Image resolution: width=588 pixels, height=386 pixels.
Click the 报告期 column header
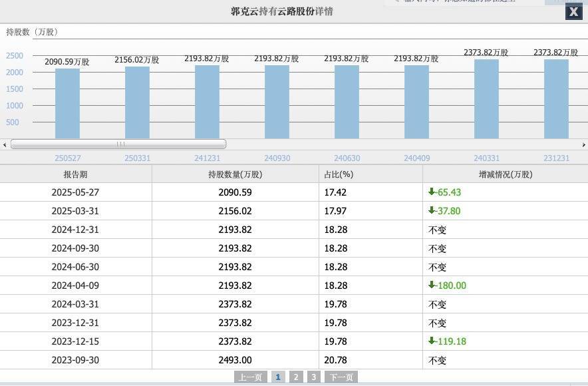click(75, 174)
